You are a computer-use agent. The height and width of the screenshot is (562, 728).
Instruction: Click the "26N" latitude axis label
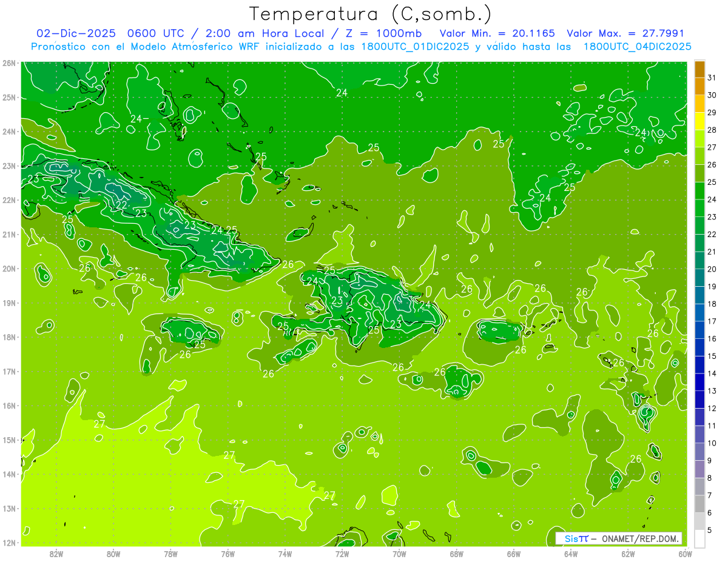coord(8,63)
